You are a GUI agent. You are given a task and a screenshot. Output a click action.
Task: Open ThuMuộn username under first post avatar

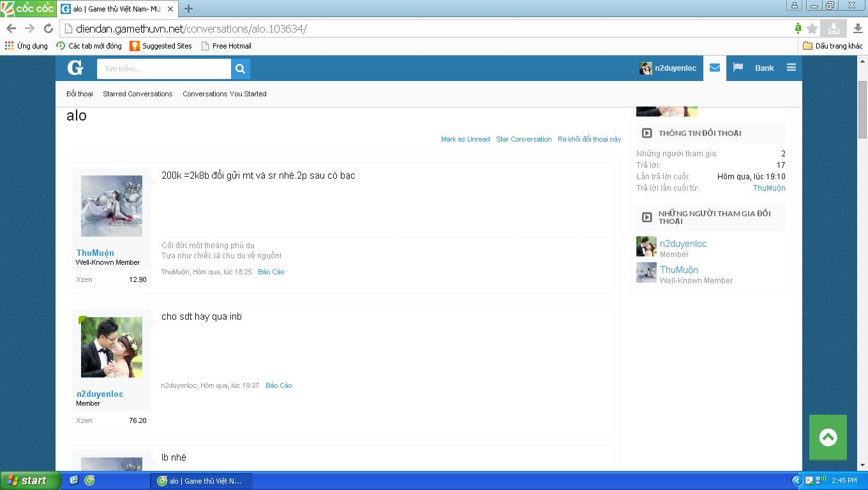(x=95, y=253)
